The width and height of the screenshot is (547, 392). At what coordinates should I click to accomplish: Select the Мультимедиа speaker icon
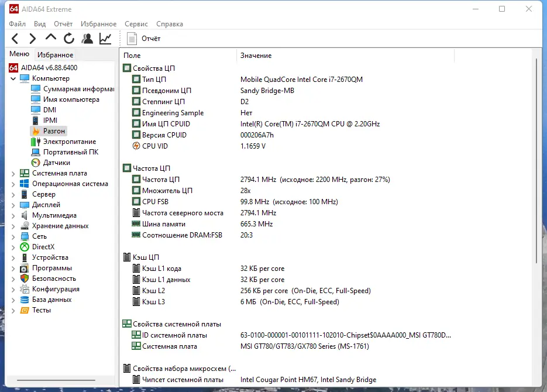pyautogui.click(x=25, y=215)
